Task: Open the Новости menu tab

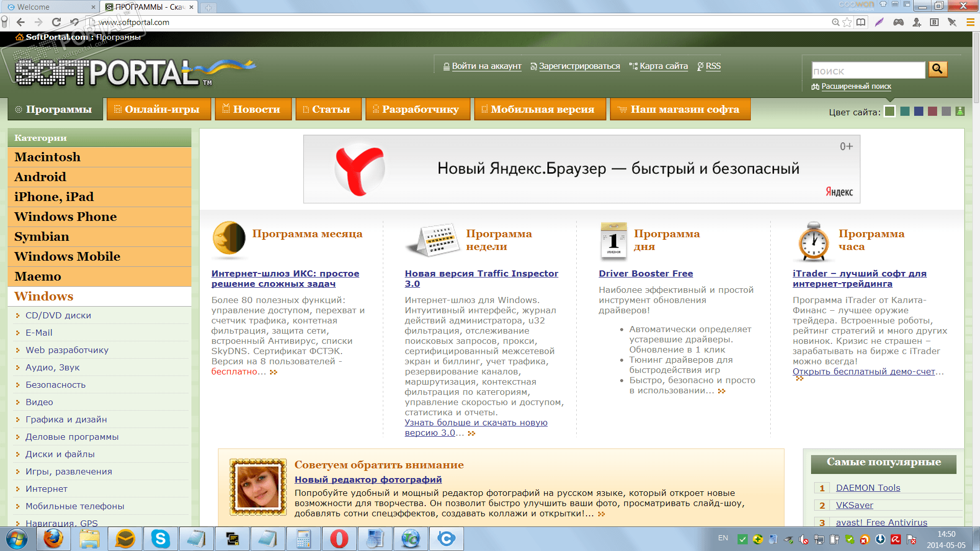Action: (x=253, y=109)
